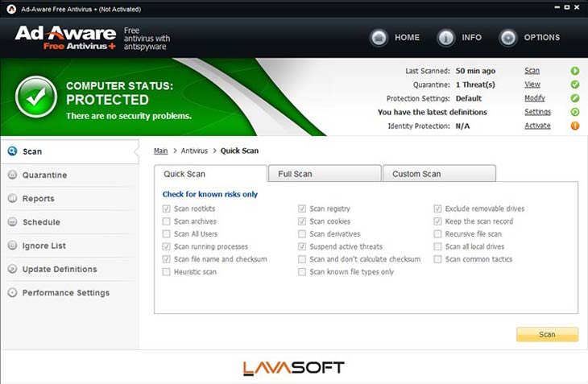The image size is (588, 384).
Task: Click the '1 Threat(s)' quarantine value
Action: [x=475, y=85]
